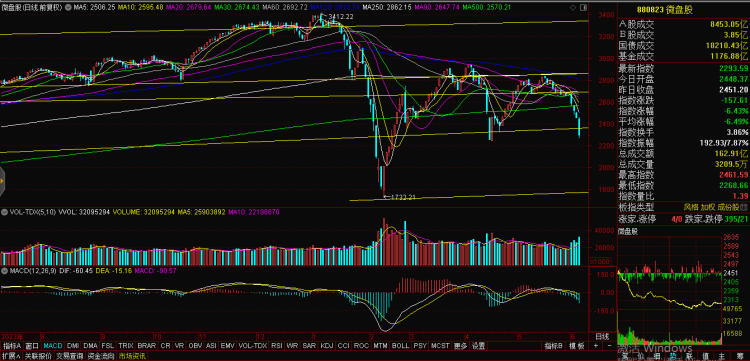Viewport: 750px width, 361px height.
Task: Click the 最新指数 2293.59 row
Action: [x=684, y=69]
